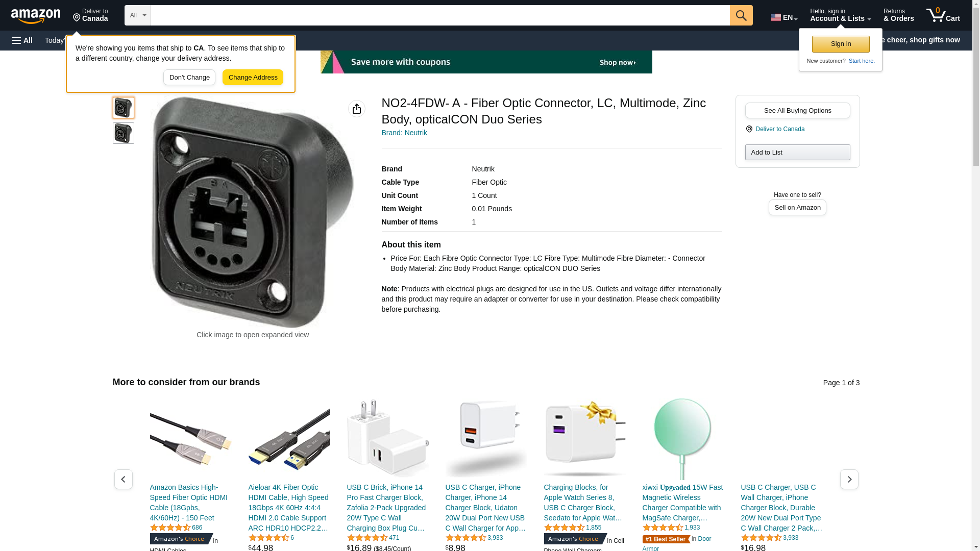Click into the Amazon search field

(x=440, y=15)
